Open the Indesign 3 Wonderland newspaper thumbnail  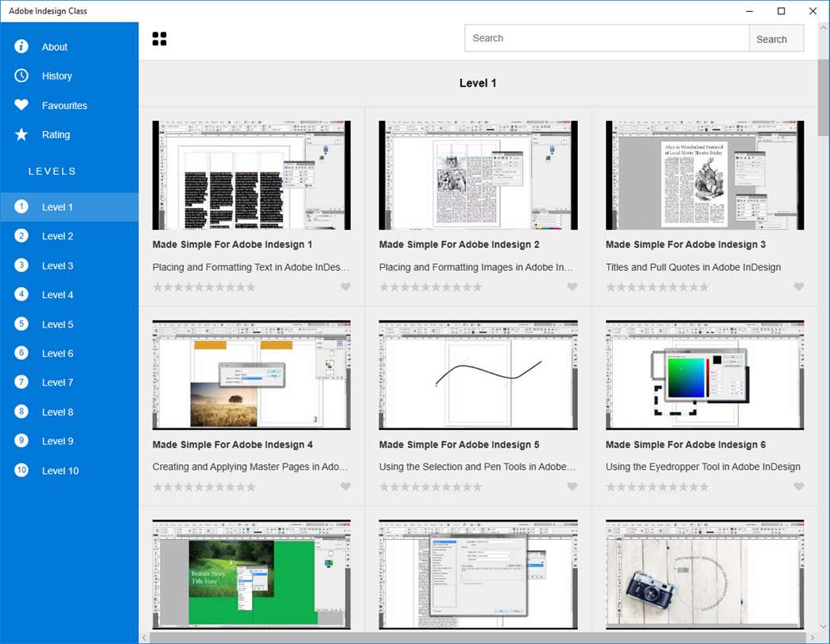click(704, 175)
